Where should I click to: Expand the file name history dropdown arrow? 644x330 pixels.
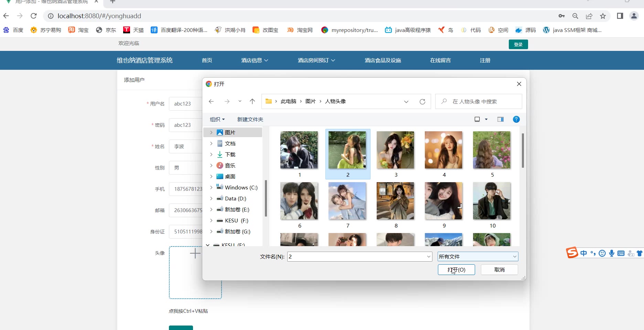(x=429, y=256)
